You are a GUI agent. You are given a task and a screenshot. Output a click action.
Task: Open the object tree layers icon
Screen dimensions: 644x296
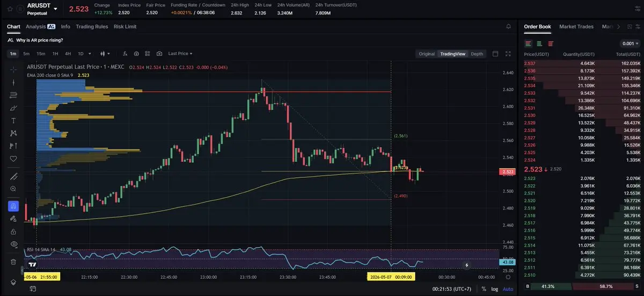(x=13, y=281)
